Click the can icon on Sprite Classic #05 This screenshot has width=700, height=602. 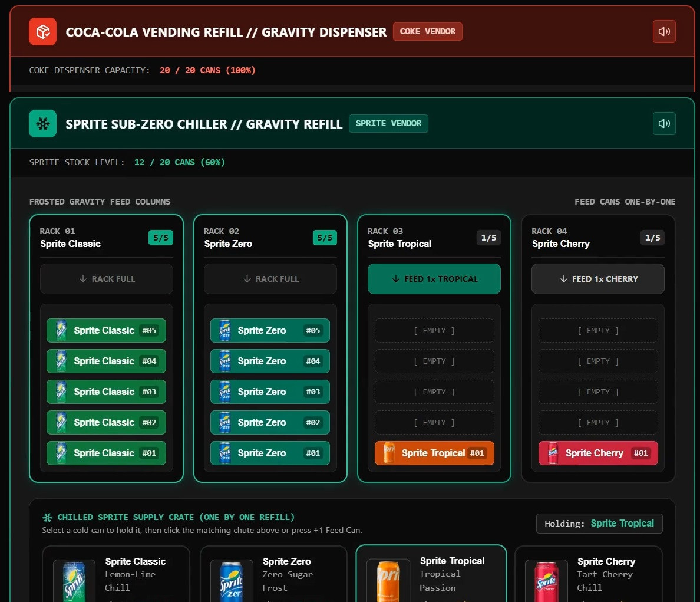(x=61, y=330)
